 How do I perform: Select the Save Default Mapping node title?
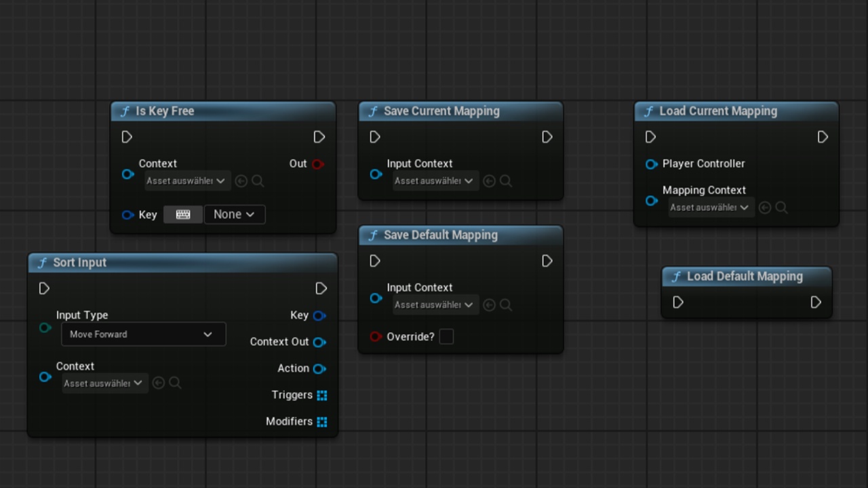[x=441, y=235]
